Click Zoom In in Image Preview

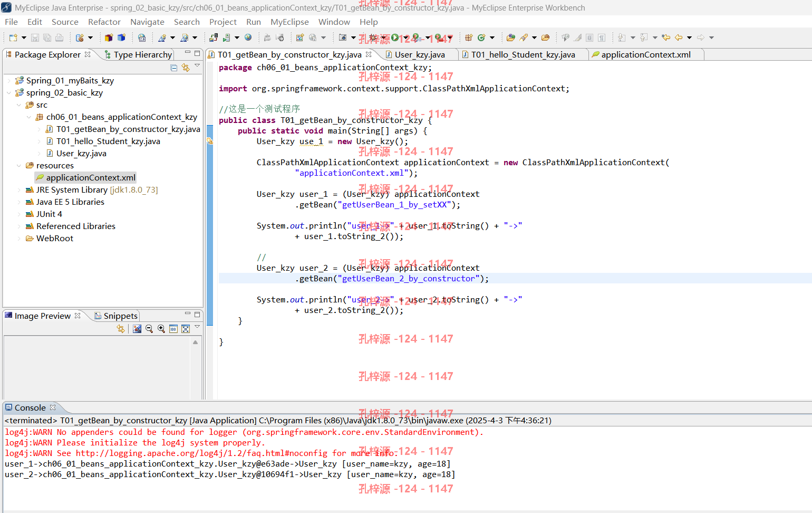pos(161,329)
